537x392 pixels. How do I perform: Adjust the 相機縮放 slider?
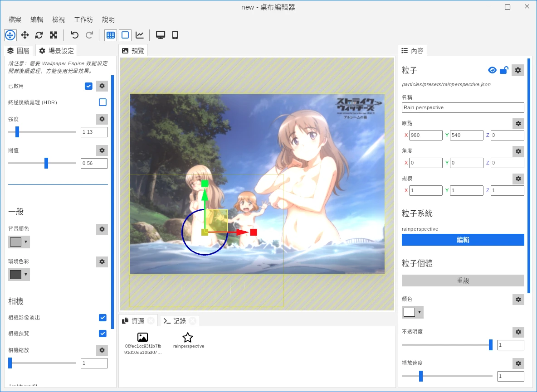42,363
